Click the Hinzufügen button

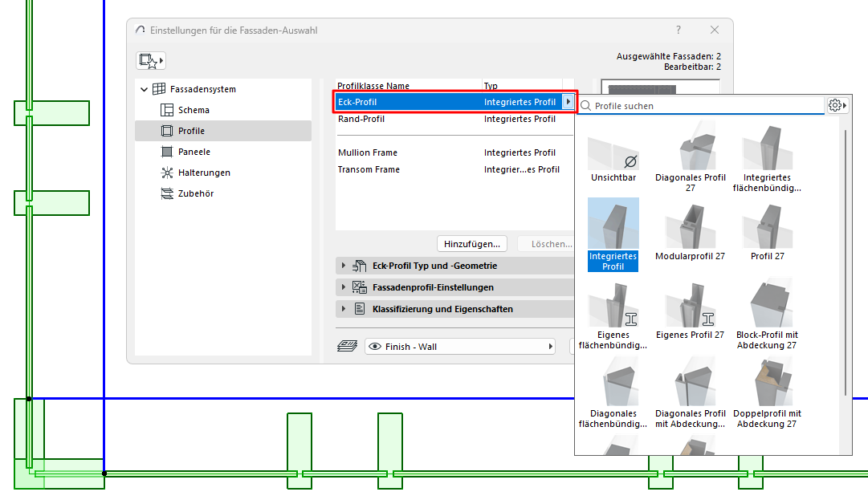click(x=472, y=243)
